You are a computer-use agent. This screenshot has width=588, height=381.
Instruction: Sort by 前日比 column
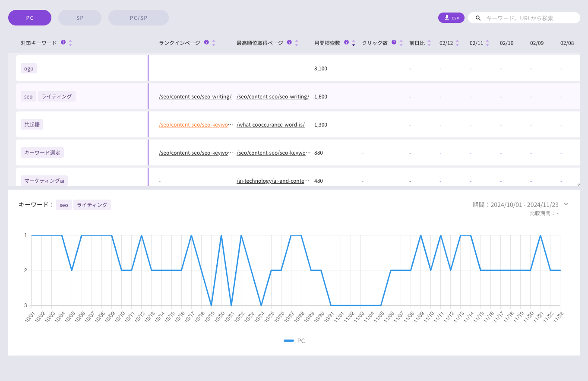tap(429, 43)
